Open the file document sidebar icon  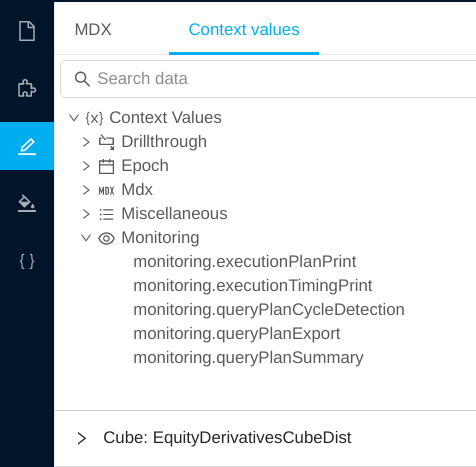pos(27,31)
